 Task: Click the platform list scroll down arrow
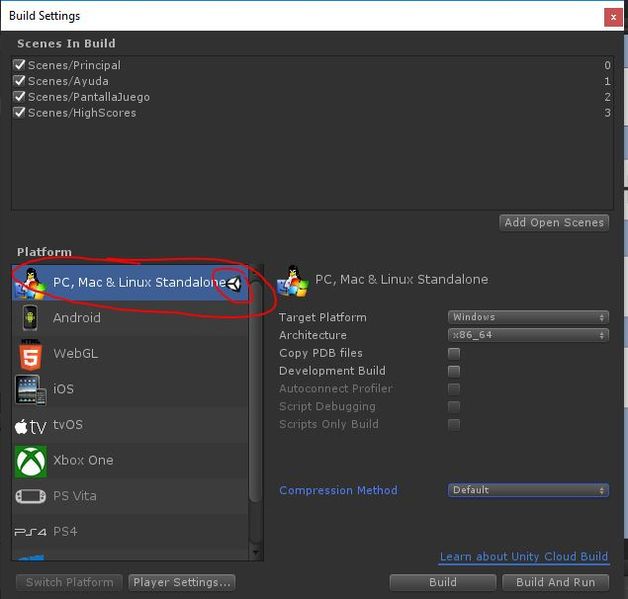tap(256, 553)
